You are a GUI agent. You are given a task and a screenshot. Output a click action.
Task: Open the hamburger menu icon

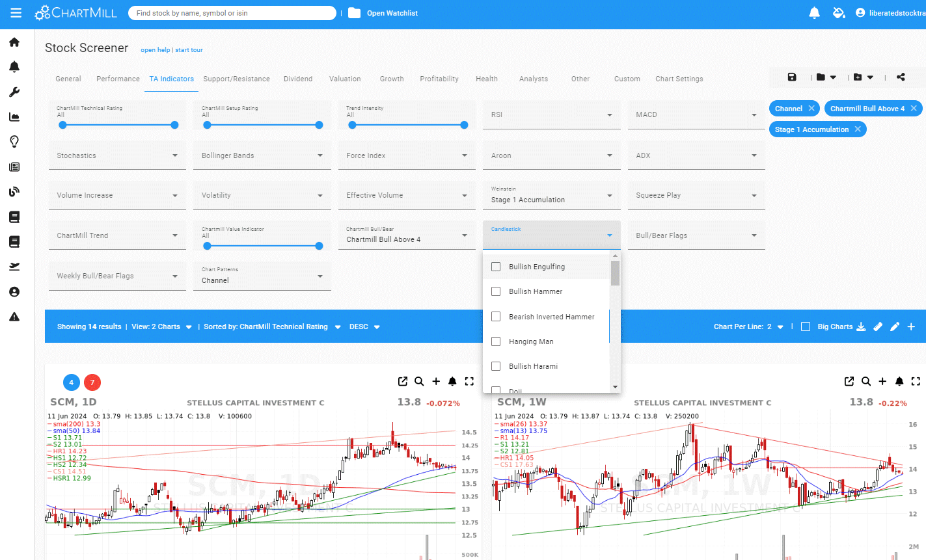(16, 13)
